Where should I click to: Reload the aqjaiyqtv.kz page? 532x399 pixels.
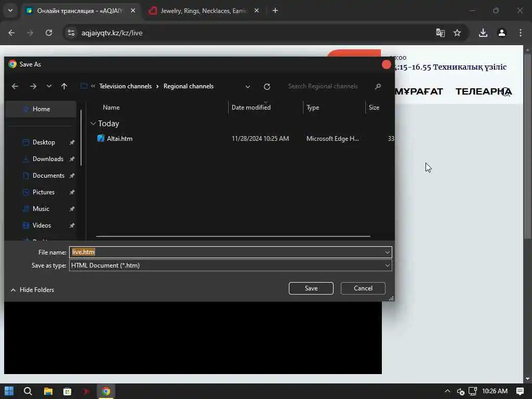tap(49, 33)
